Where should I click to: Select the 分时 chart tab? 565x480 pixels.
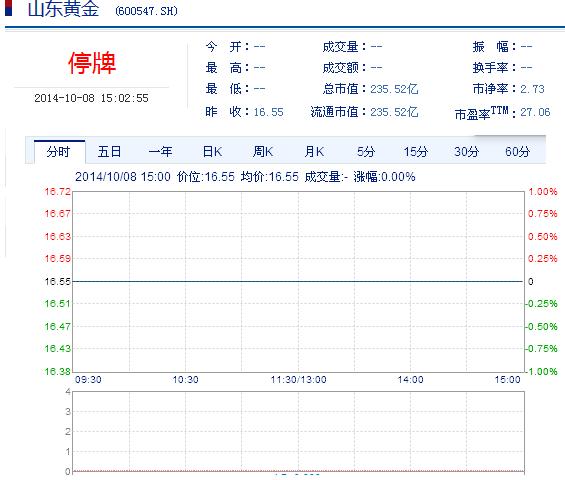59,152
